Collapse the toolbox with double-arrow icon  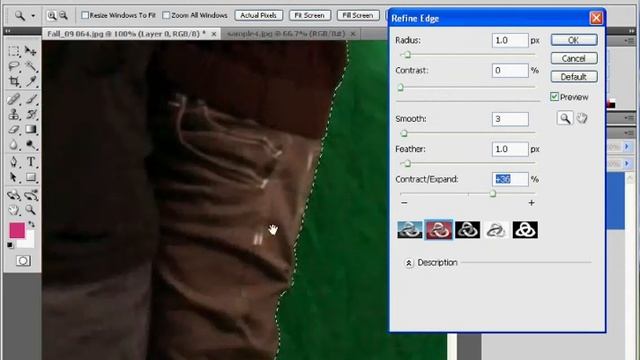8,31
